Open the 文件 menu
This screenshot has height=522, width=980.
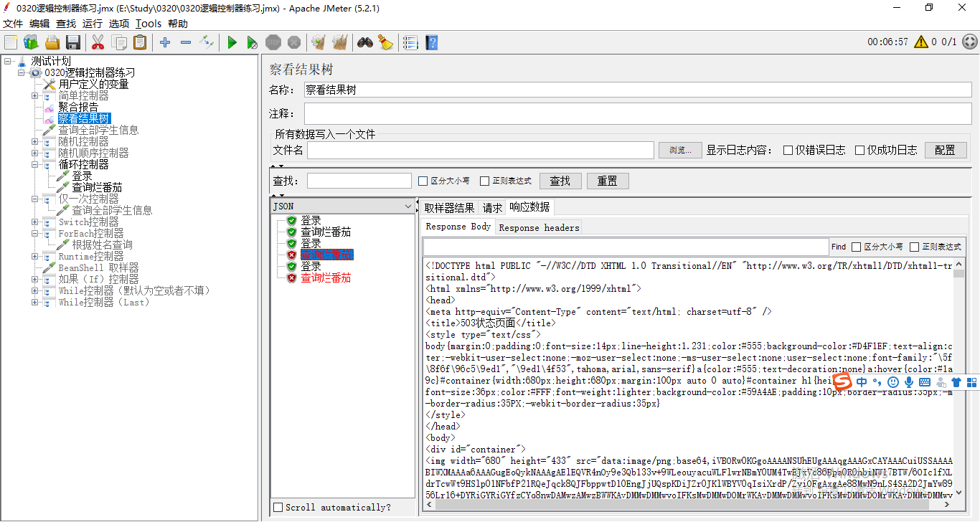pyautogui.click(x=13, y=24)
